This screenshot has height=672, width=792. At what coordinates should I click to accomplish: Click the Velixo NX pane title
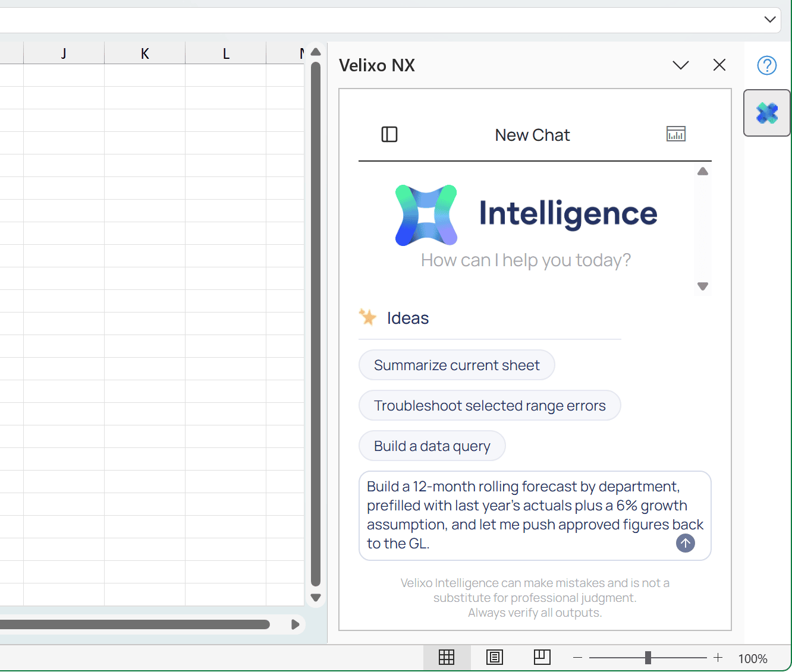tap(377, 65)
